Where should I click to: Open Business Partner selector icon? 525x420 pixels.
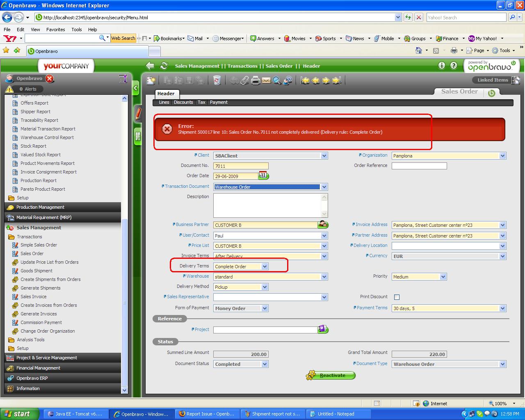pyautogui.click(x=323, y=224)
